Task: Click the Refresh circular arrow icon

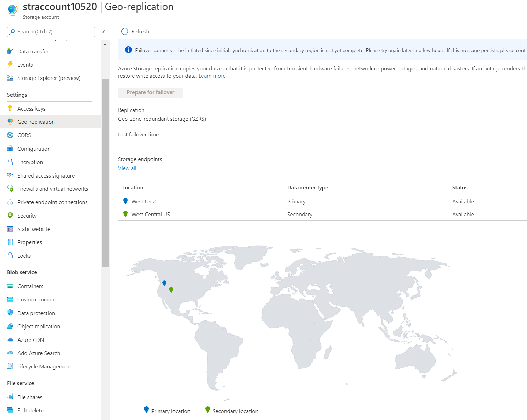Action: pyautogui.click(x=125, y=31)
